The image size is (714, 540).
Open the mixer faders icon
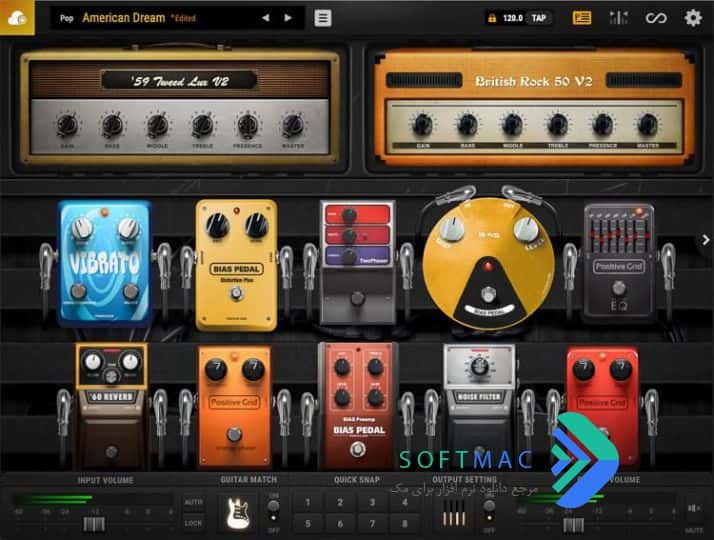(618, 18)
